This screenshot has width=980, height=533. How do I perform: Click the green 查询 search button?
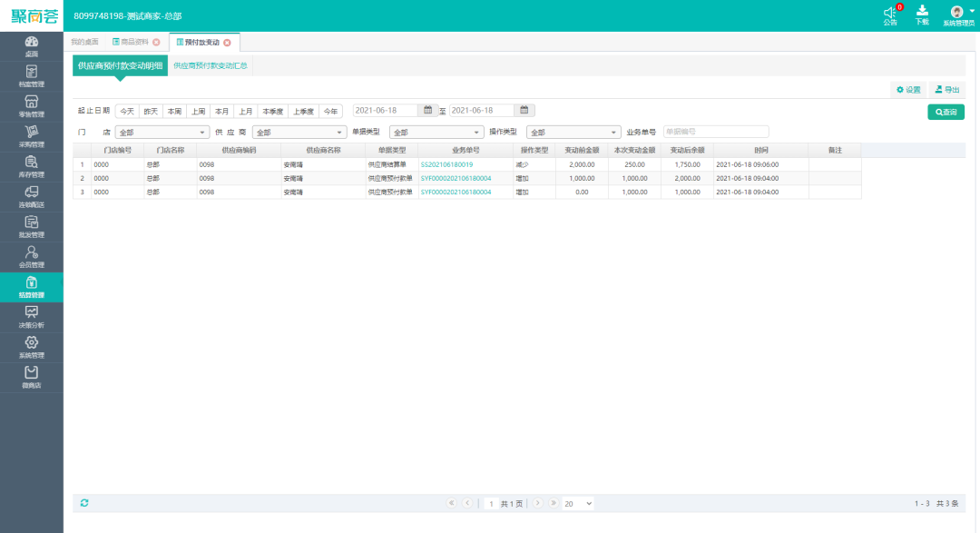pos(946,112)
